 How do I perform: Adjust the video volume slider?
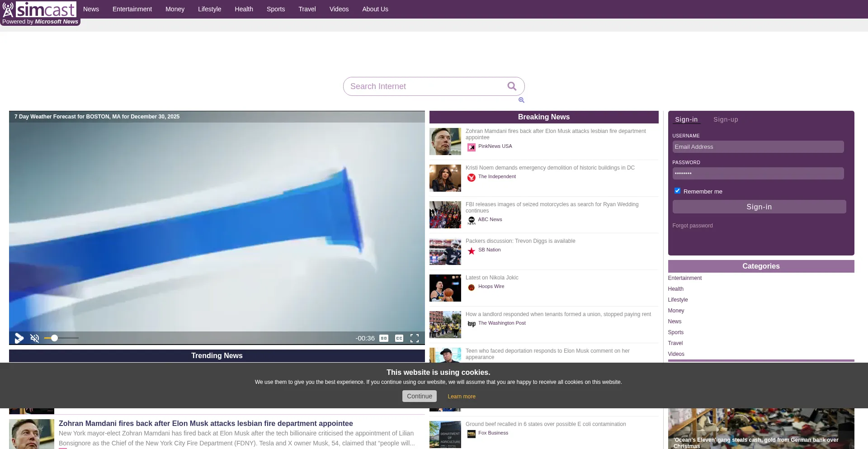coord(61,338)
